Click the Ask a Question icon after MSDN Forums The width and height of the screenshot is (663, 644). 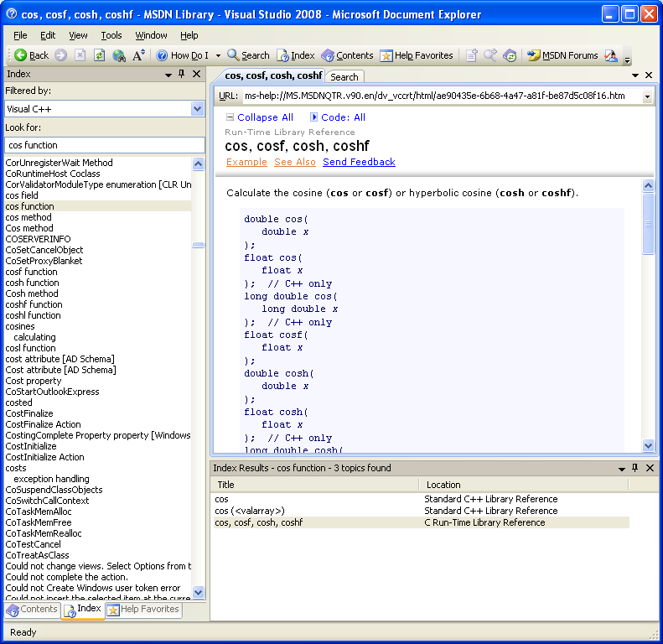(610, 55)
